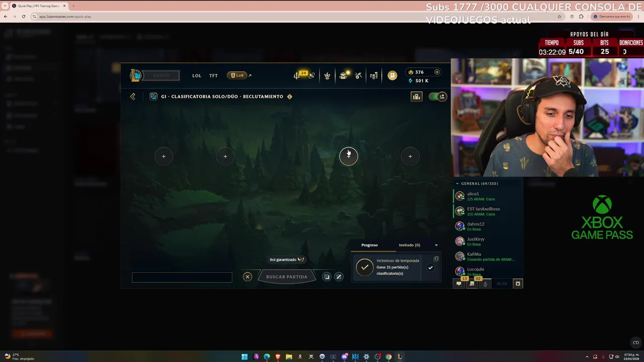
Task: Open a new browser tab
Action: click(73, 6)
